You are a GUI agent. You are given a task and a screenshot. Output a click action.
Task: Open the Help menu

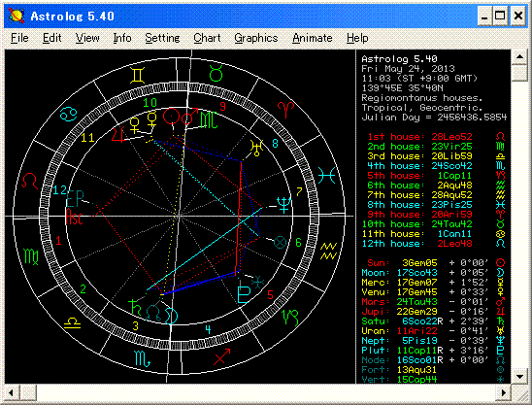click(x=357, y=38)
